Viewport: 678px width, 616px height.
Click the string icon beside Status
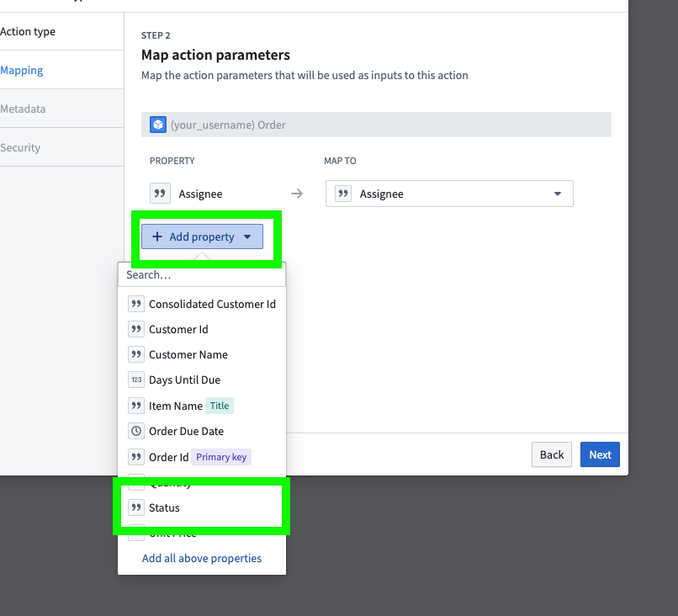coord(136,507)
